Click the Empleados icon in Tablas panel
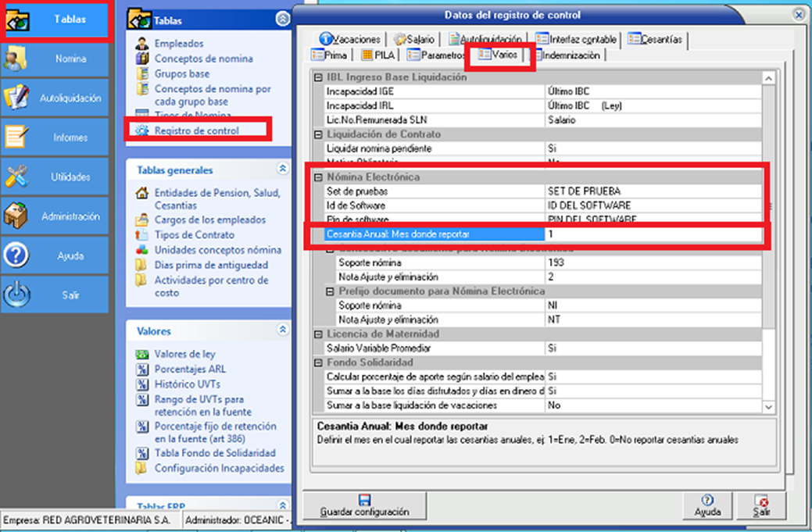The height and width of the screenshot is (532, 812). (141, 44)
